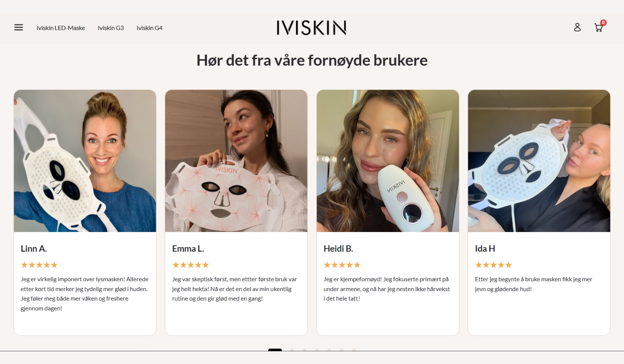This screenshot has height=364, width=624.
Task: Click the red cart count badge
Action: tap(603, 23)
